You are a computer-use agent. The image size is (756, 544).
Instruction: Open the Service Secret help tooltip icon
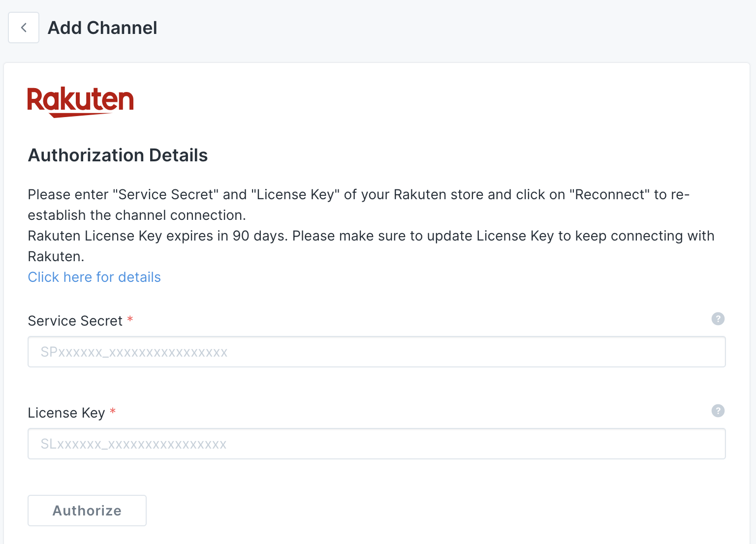(718, 319)
